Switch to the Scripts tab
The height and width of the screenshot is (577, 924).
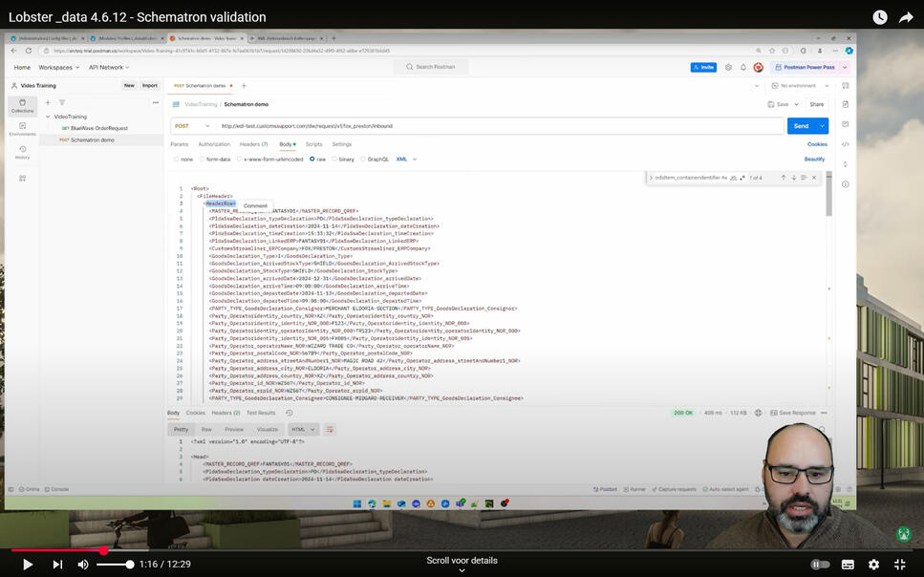tap(313, 144)
